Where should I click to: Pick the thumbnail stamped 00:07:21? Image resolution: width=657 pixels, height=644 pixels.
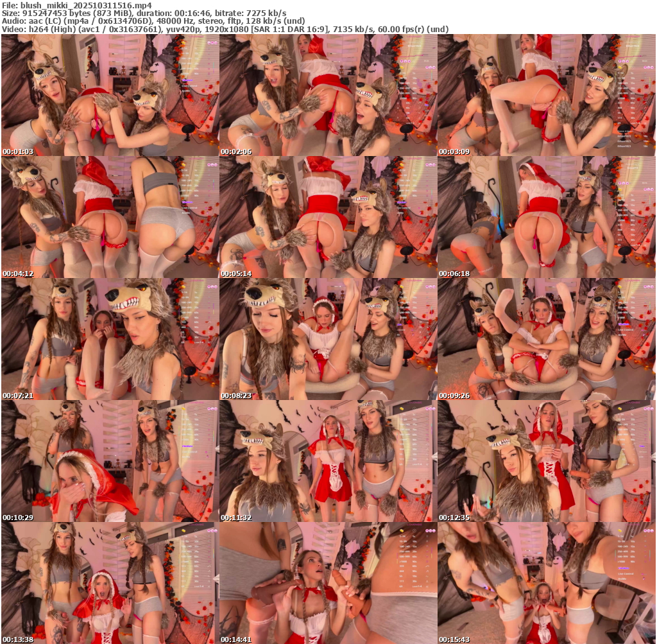[110, 339]
